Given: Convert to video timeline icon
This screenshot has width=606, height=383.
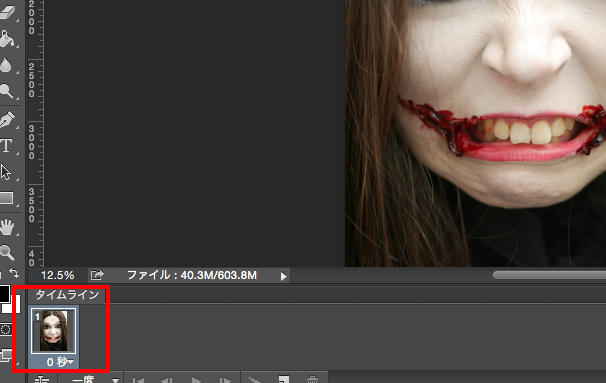Looking at the screenshot, I should click(42, 380).
